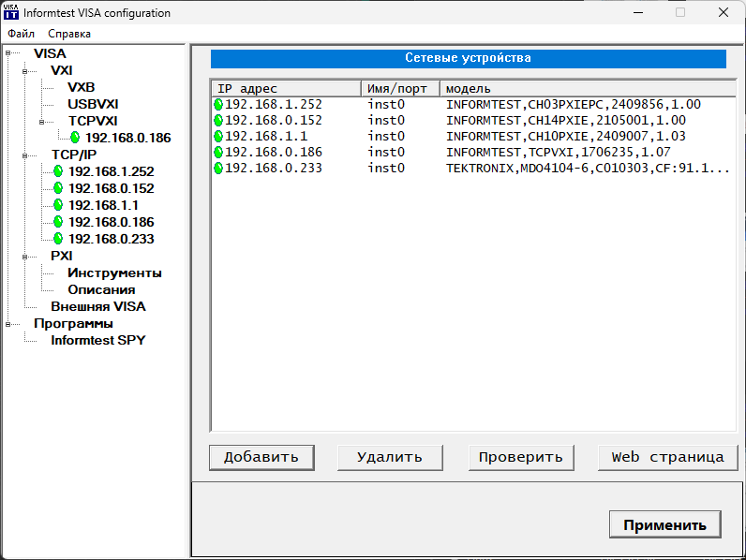Open the Файл menu
746x560 pixels.
(21, 34)
